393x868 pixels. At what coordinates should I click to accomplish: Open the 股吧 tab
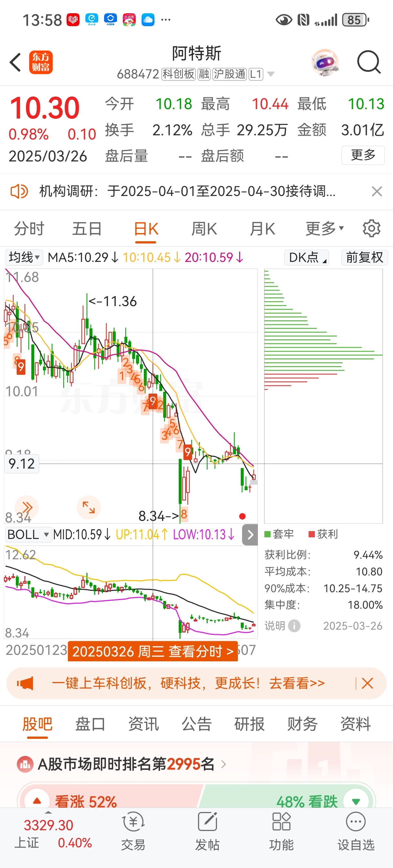tap(37, 724)
